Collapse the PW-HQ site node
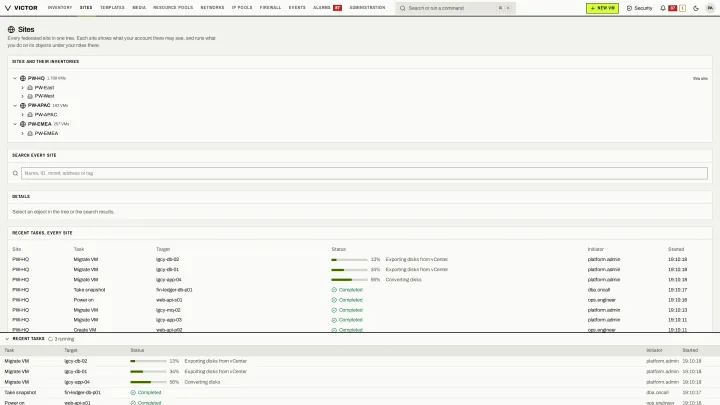This screenshot has height=405, width=720. (15, 79)
